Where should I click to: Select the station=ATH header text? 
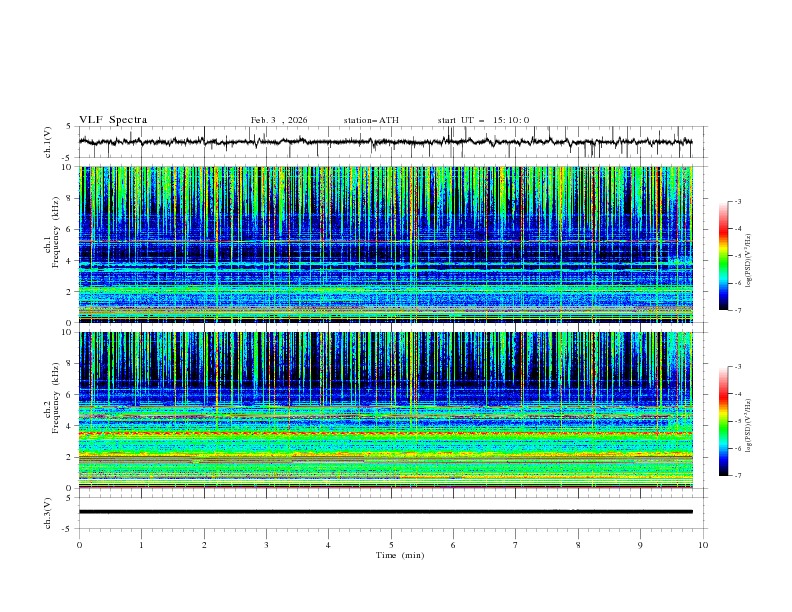point(371,120)
